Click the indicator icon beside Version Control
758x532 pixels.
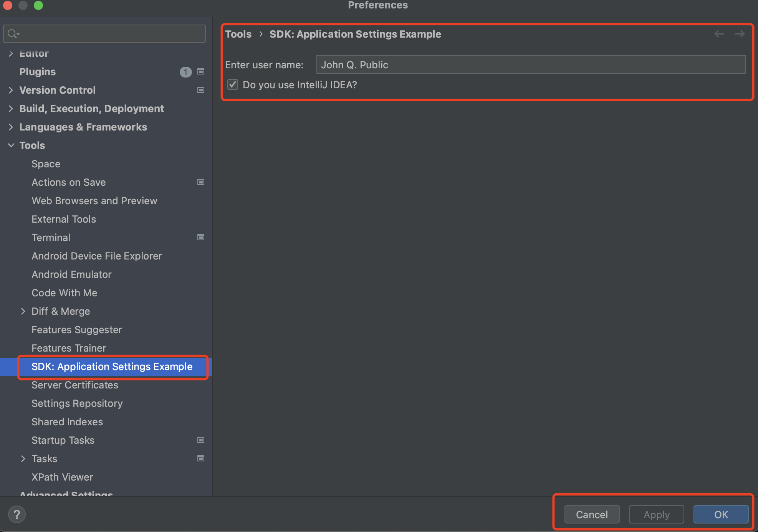[x=200, y=90]
